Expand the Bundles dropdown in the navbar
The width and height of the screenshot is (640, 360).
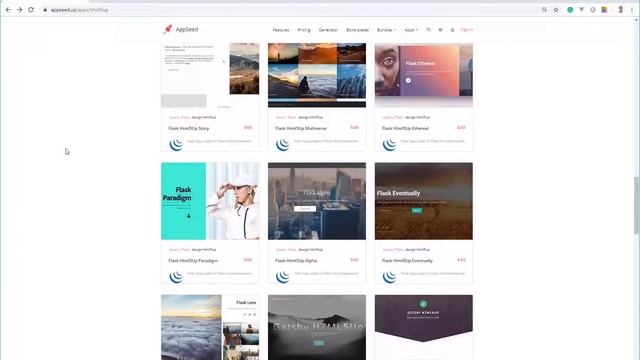tap(387, 30)
